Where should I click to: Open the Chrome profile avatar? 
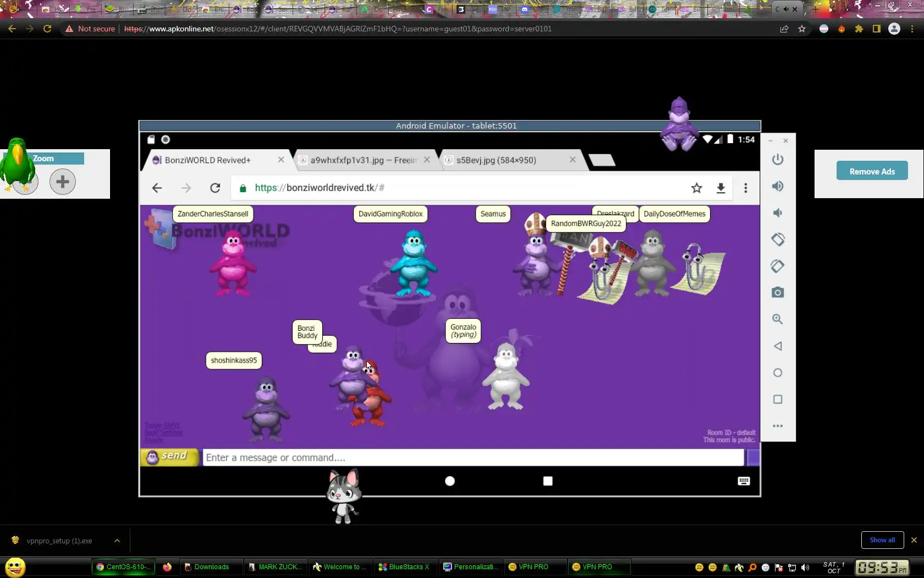click(x=894, y=29)
